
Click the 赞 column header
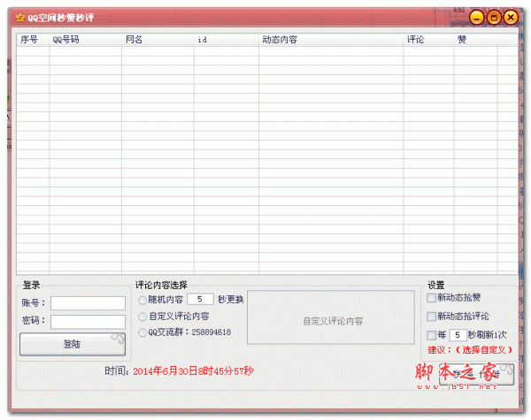pos(476,40)
